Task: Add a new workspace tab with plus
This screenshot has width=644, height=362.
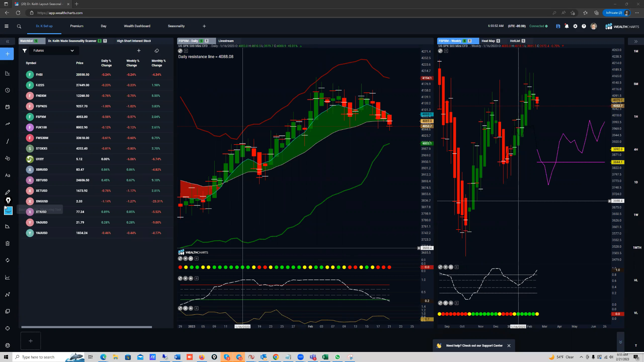Action: (x=204, y=26)
